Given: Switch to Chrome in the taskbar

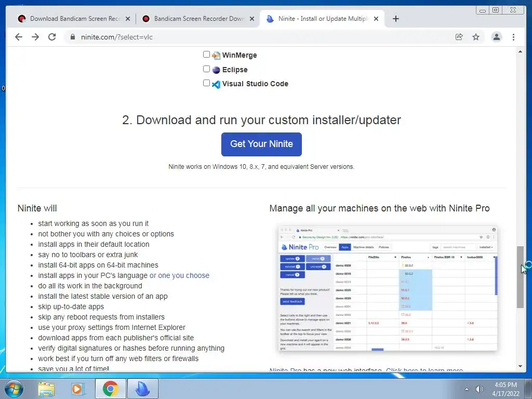Looking at the screenshot, I should click(x=111, y=389).
